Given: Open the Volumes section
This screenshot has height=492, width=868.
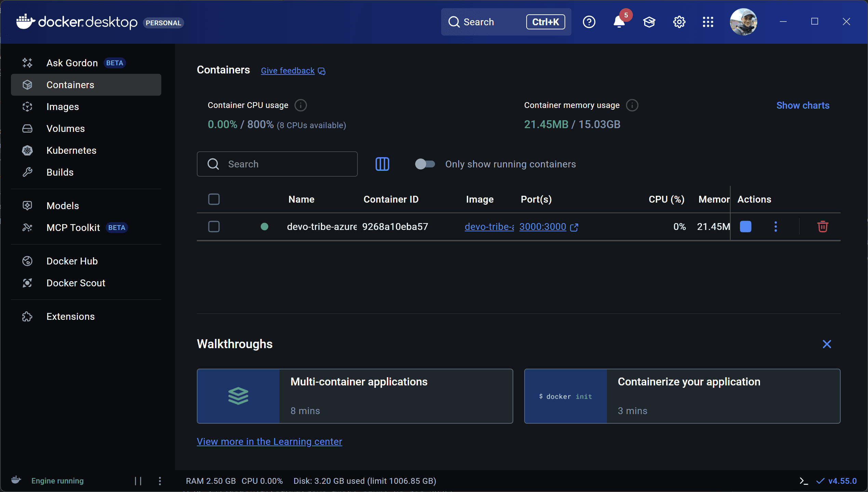Looking at the screenshot, I should pos(65,128).
